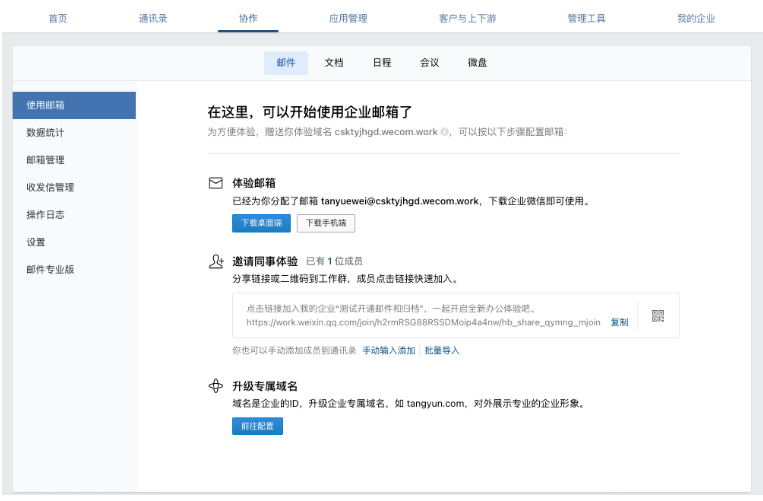Copy the invite link via 复制
This screenshot has width=763, height=501.
(x=620, y=323)
